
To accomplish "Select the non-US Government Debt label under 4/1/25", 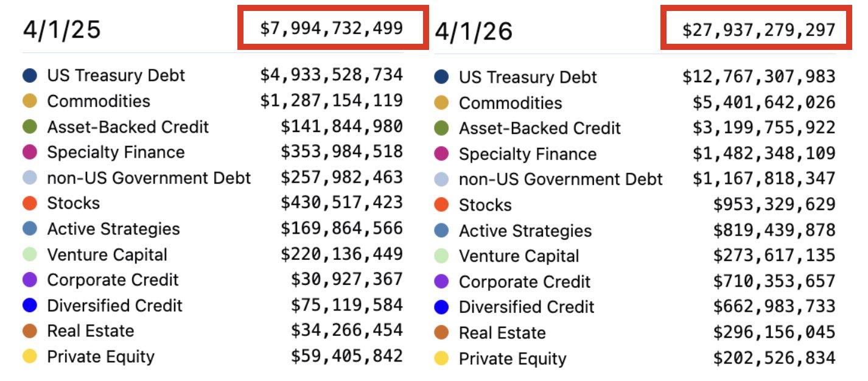I will click(x=149, y=178).
